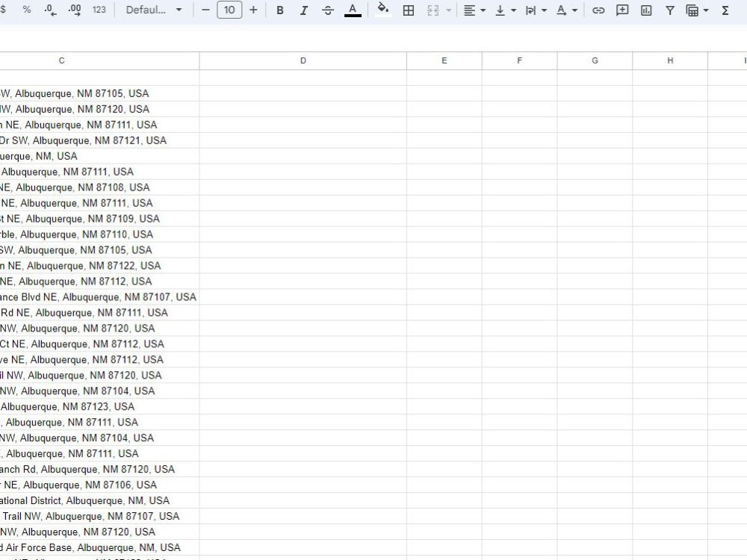Click cell ending 'NM 87108, USA'
Screen dimensions: 747x560
click(99, 187)
